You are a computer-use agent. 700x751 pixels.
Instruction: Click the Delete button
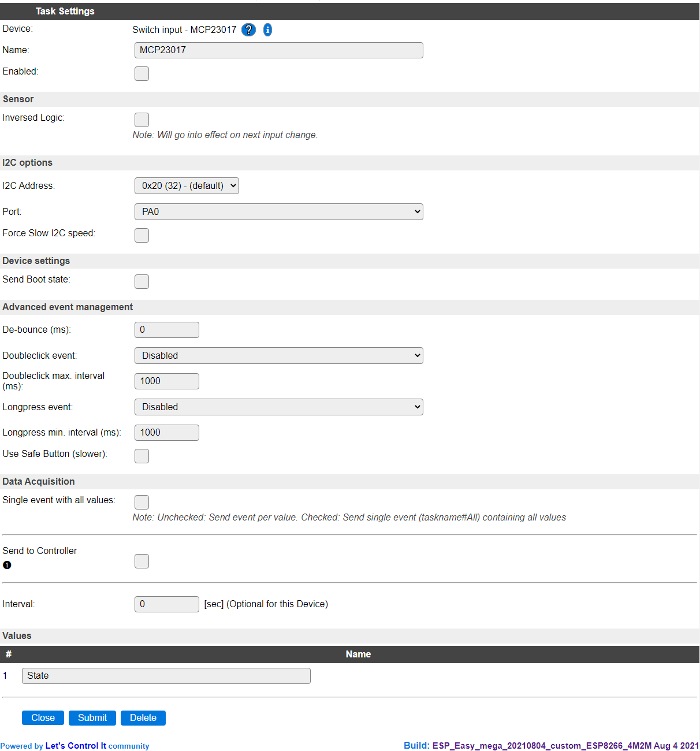(143, 717)
